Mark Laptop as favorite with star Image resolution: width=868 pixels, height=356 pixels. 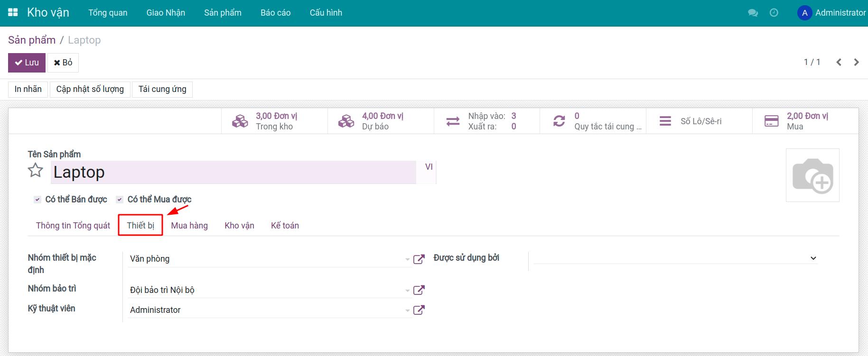point(36,170)
